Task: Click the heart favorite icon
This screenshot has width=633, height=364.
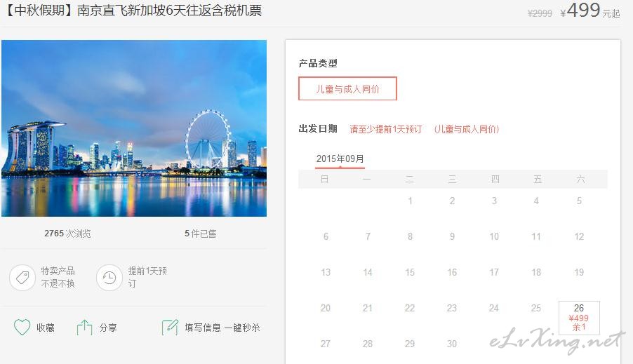Action: pos(22,327)
